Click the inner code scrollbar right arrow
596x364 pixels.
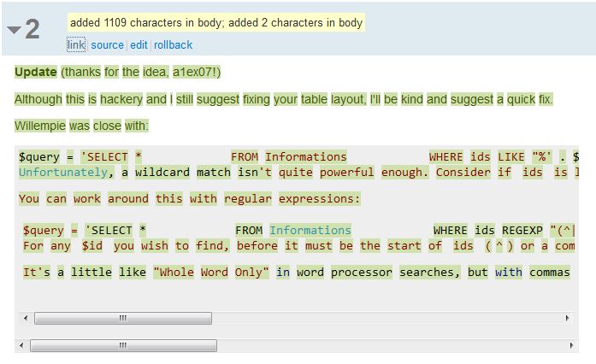point(567,318)
